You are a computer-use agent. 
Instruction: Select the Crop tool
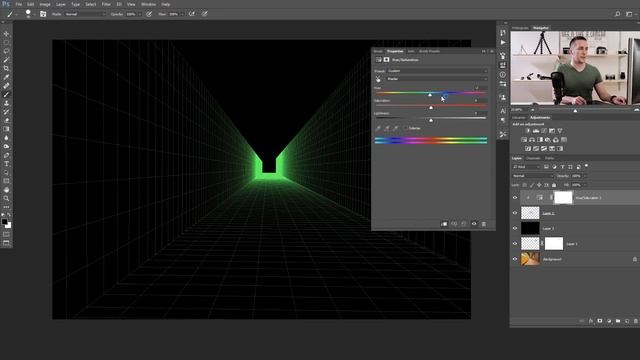(6, 68)
